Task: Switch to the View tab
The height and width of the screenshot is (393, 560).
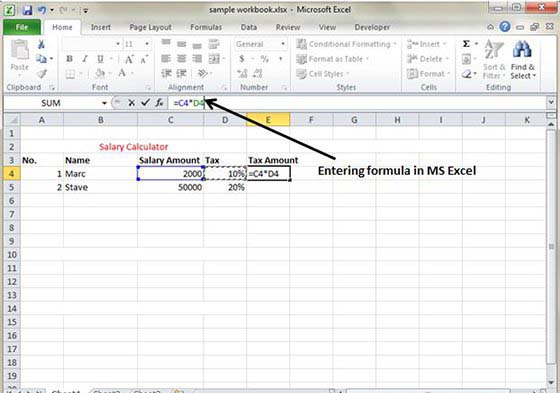Action: pos(327,27)
